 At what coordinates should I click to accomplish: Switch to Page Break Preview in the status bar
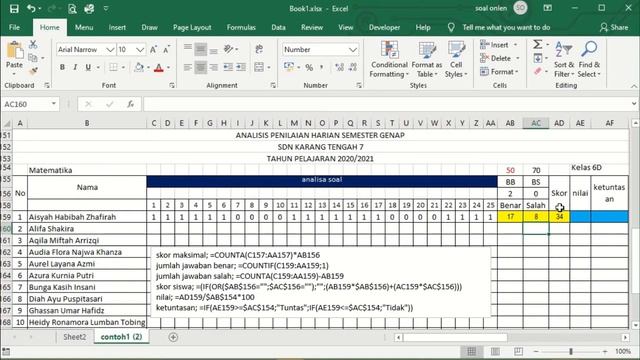tap(518, 351)
